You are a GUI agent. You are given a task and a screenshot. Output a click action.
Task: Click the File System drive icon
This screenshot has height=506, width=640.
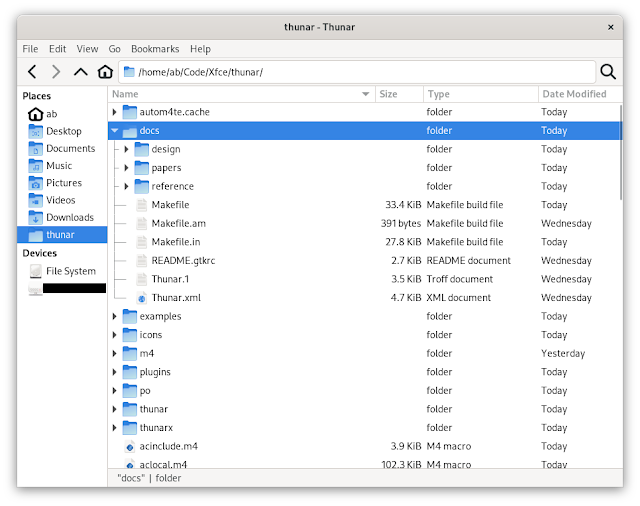(x=36, y=271)
